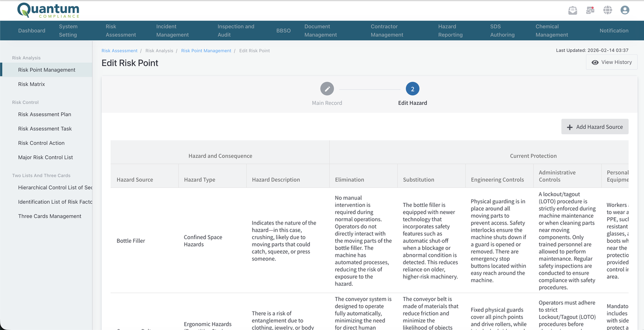This screenshot has width=644, height=330.
Task: Click the Two Lists And Three Cards heading
Action: tap(41, 175)
